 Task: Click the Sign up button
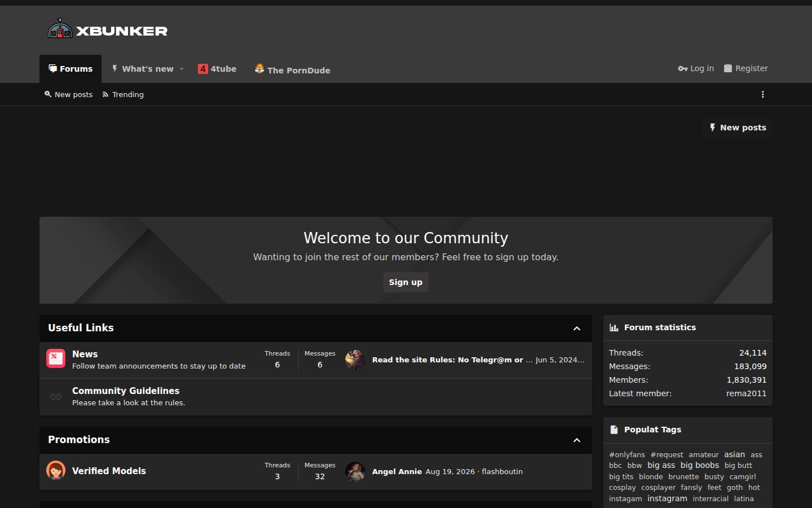click(405, 282)
